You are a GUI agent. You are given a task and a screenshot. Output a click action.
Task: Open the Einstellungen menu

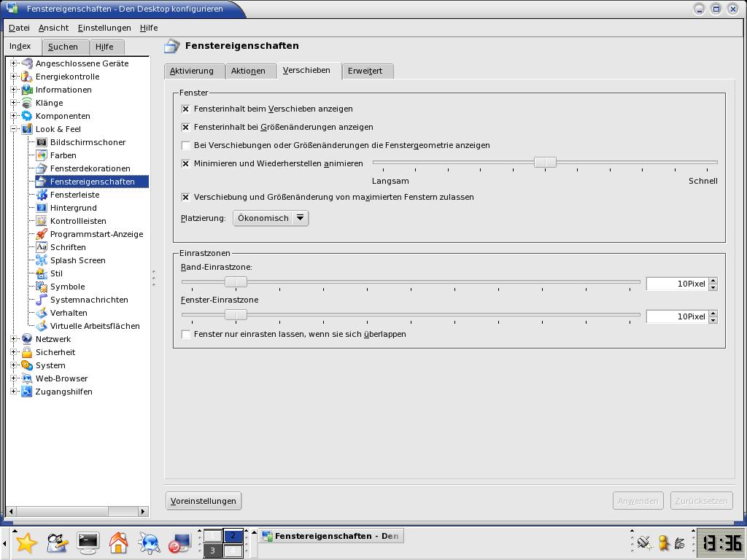click(104, 28)
